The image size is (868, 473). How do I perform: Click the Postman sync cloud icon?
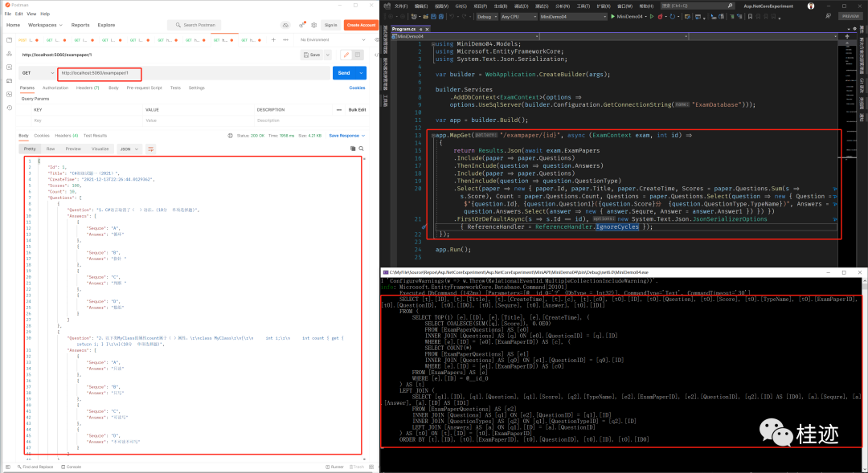point(285,25)
